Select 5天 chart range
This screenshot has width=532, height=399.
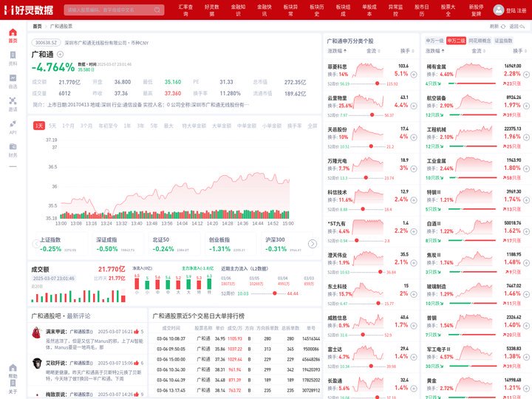pyautogui.click(x=52, y=126)
